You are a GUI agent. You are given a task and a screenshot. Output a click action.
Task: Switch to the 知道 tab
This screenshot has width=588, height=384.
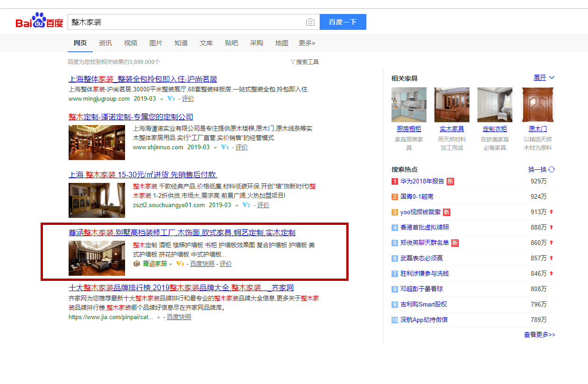(181, 43)
